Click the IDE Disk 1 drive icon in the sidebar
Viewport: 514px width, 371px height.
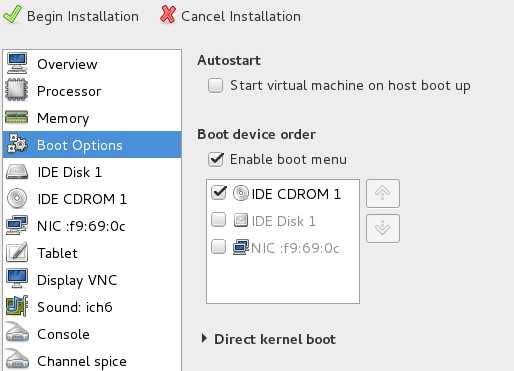17,172
